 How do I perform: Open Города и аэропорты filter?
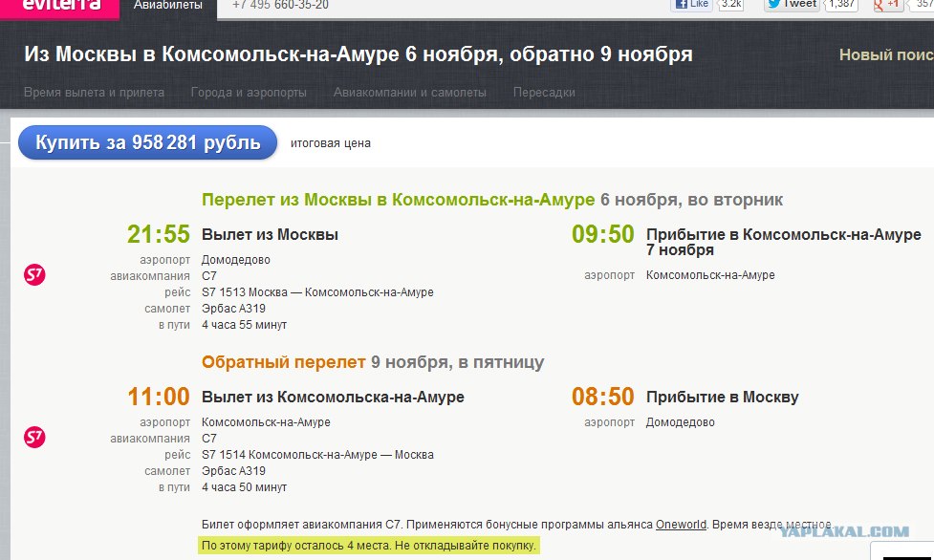[x=249, y=93]
